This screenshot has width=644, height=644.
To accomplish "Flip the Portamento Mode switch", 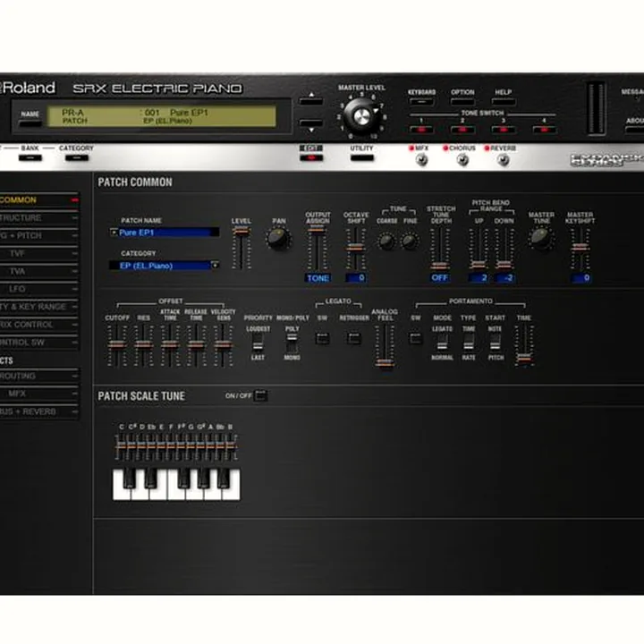I will tap(442, 343).
